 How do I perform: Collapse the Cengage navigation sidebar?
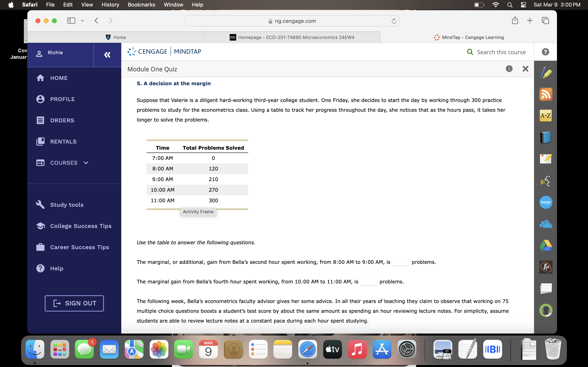coord(107,55)
